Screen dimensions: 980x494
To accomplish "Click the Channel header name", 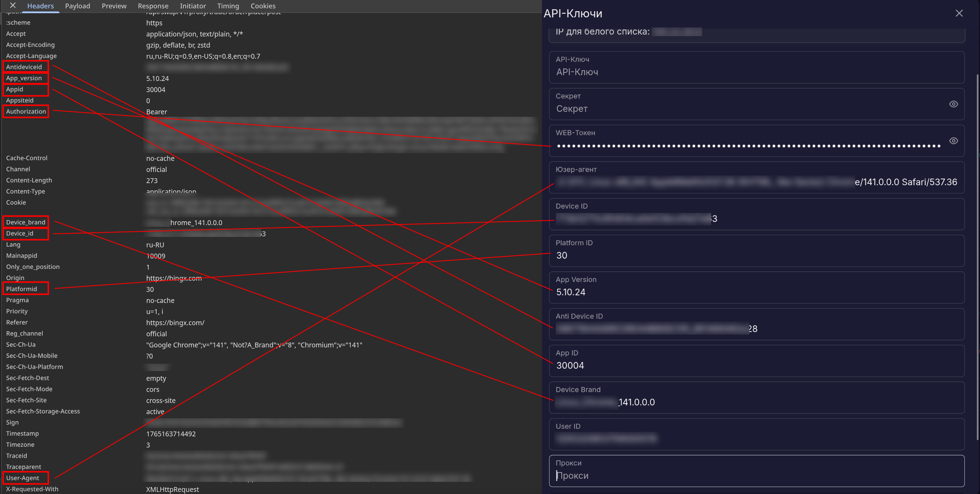I will 18,169.
